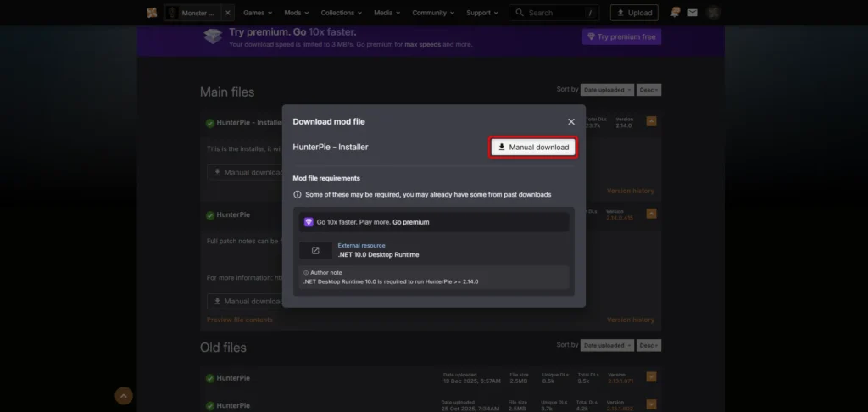Expand the 25 Oct 2025 HunterPie row

[651, 405]
